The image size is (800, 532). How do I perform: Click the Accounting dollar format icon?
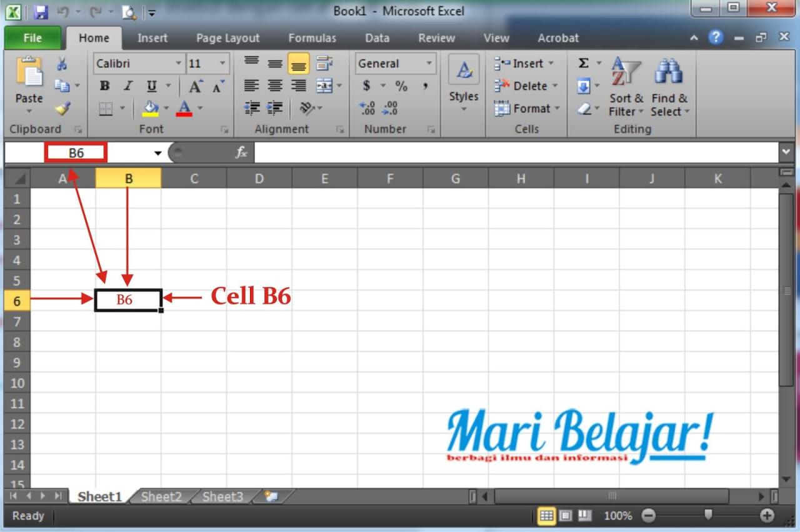(366, 86)
